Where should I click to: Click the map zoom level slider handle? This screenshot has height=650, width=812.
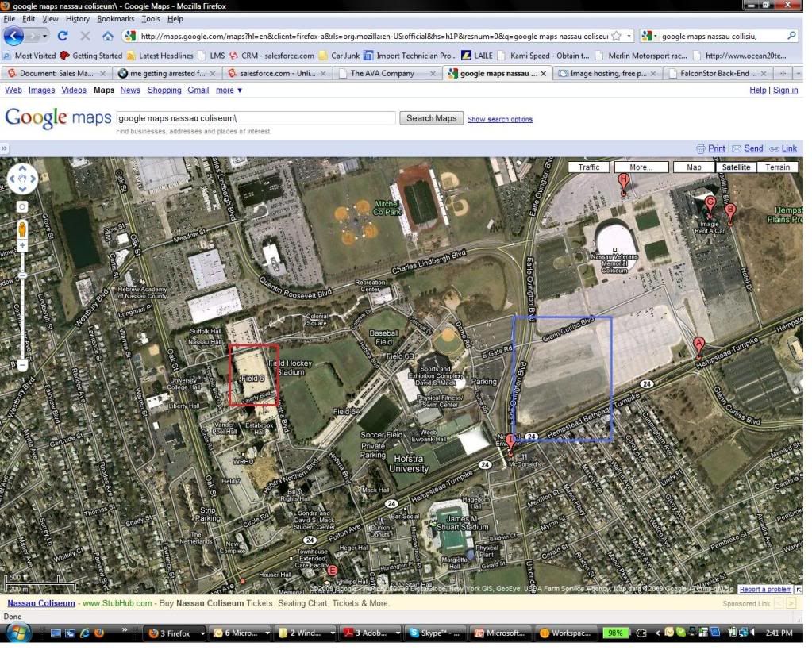[x=22, y=275]
